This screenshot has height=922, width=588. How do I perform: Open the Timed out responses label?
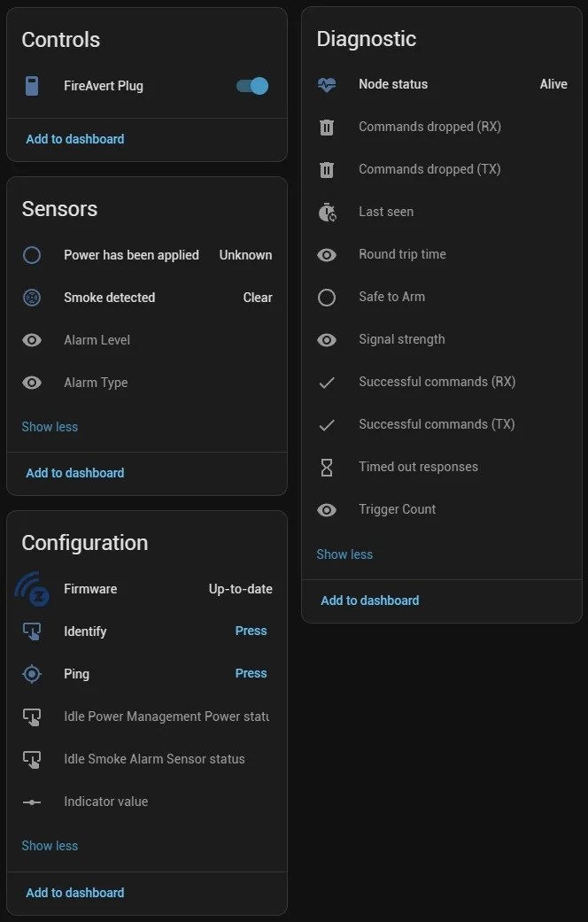(x=419, y=467)
